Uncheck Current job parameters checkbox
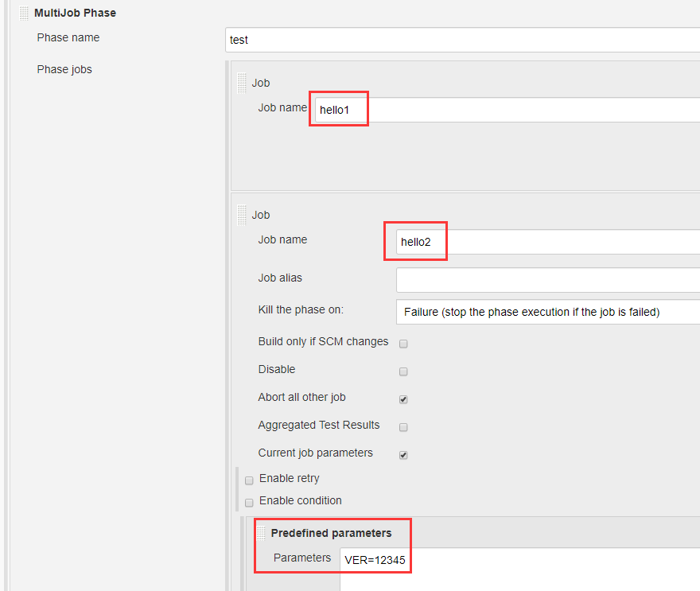Image resolution: width=700 pixels, height=591 pixels. [x=403, y=455]
